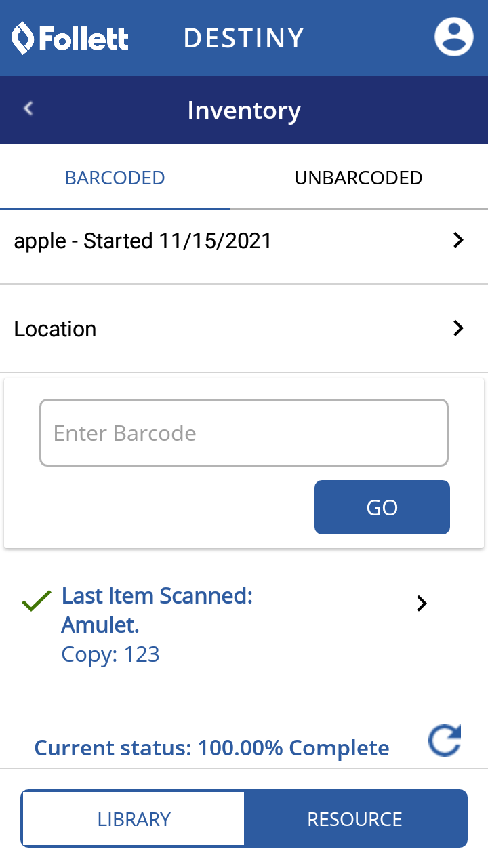Screen dimensions: 488x868
Task: Tap the apple - Started 11/15/2021 label
Action: point(142,241)
